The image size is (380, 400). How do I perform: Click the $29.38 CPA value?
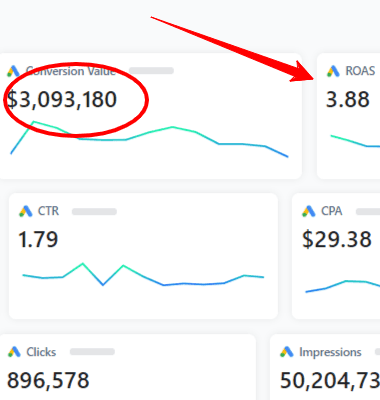point(337,239)
